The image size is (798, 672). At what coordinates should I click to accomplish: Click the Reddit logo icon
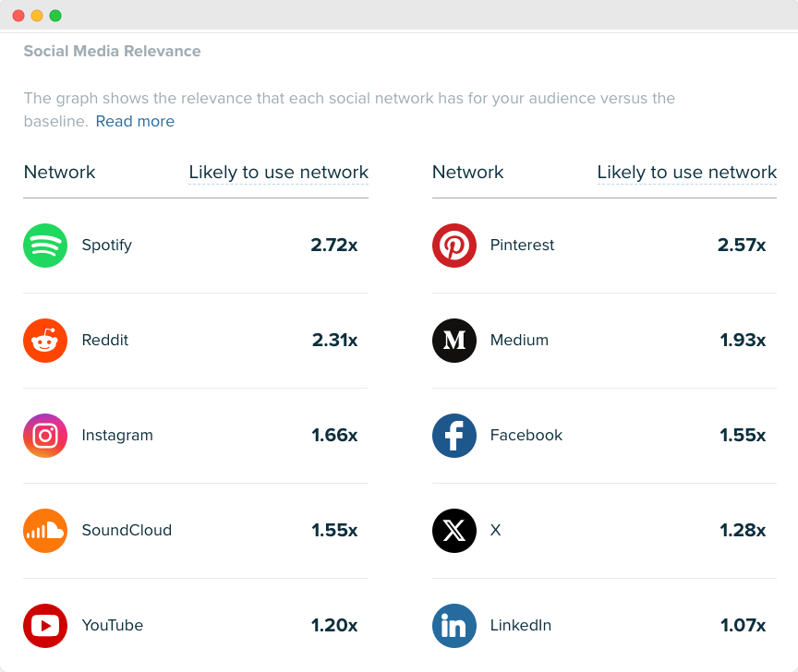tap(45, 341)
